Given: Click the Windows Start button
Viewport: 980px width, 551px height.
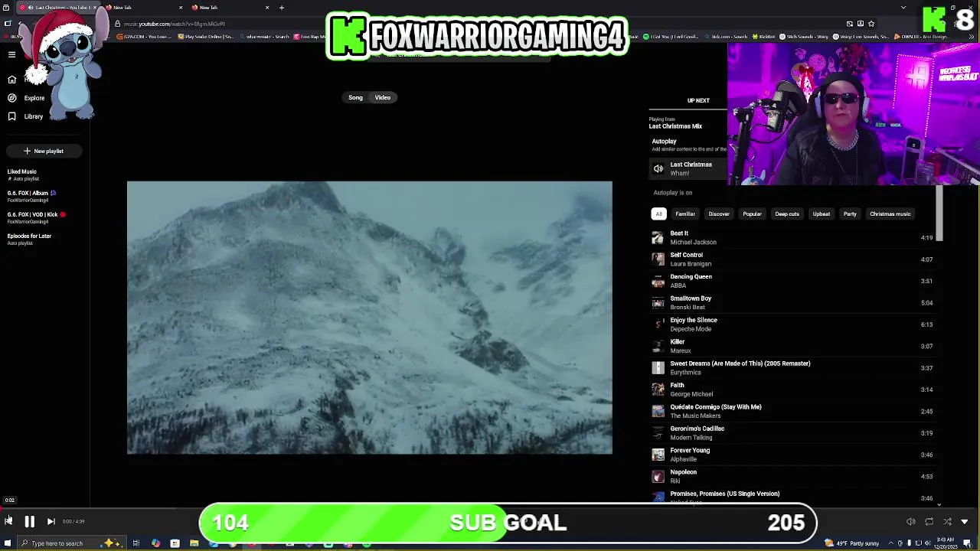Looking at the screenshot, I should tap(8, 543).
